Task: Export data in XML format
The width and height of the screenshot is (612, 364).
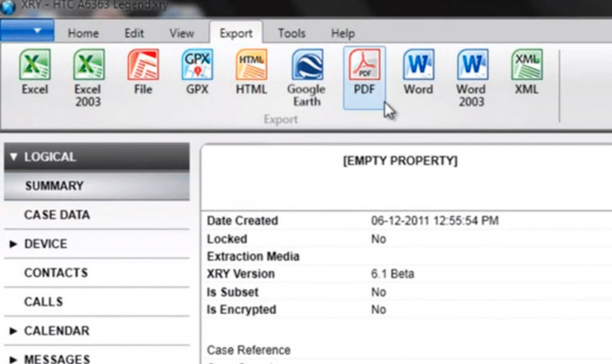Action: pyautogui.click(x=525, y=72)
